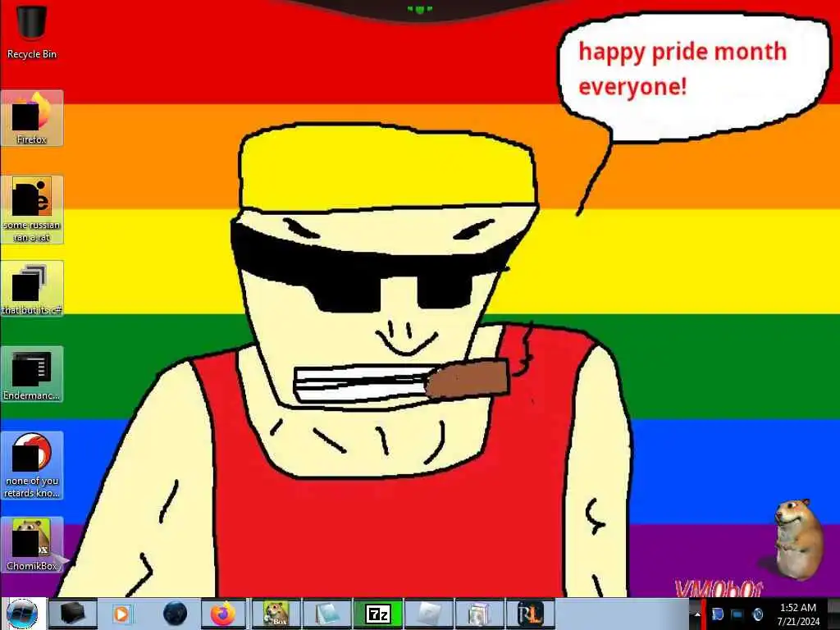Click the blank white taskbar button

(428, 614)
